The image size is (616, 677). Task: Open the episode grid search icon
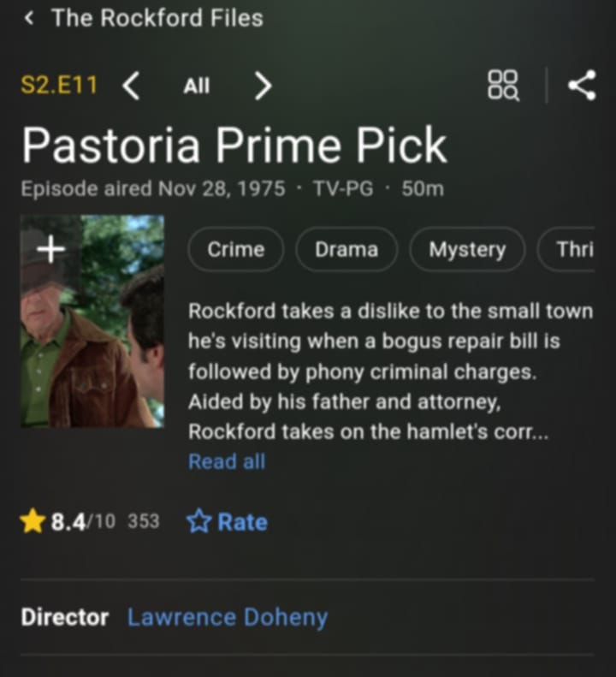(x=503, y=86)
